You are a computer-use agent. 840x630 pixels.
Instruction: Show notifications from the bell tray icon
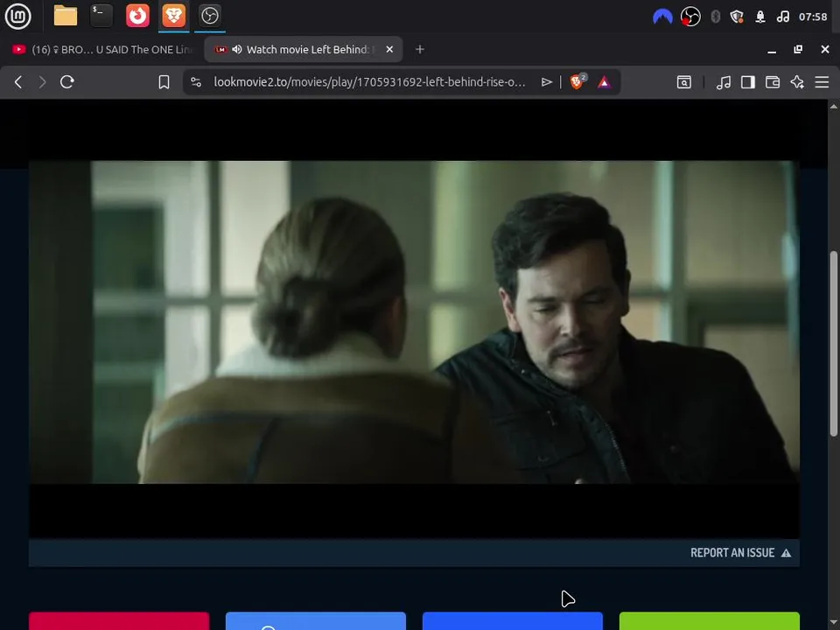(x=760, y=17)
